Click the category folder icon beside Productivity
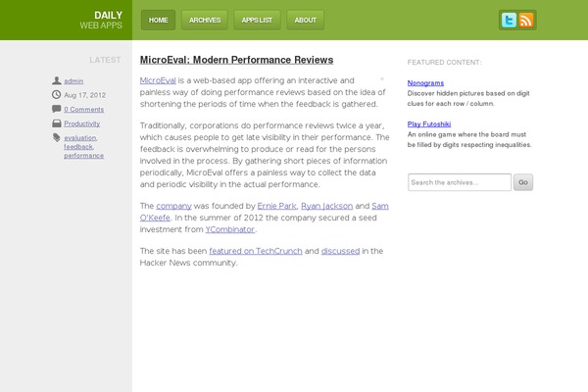Image resolution: width=588 pixels, height=392 pixels. (x=57, y=123)
